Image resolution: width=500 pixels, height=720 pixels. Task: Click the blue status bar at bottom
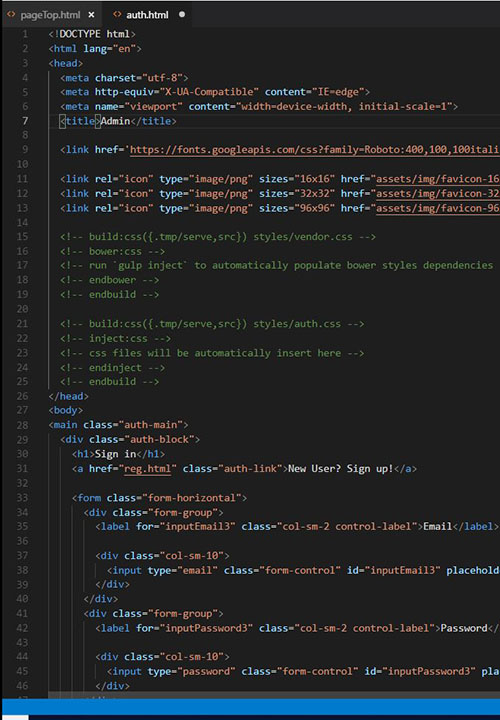250,706
